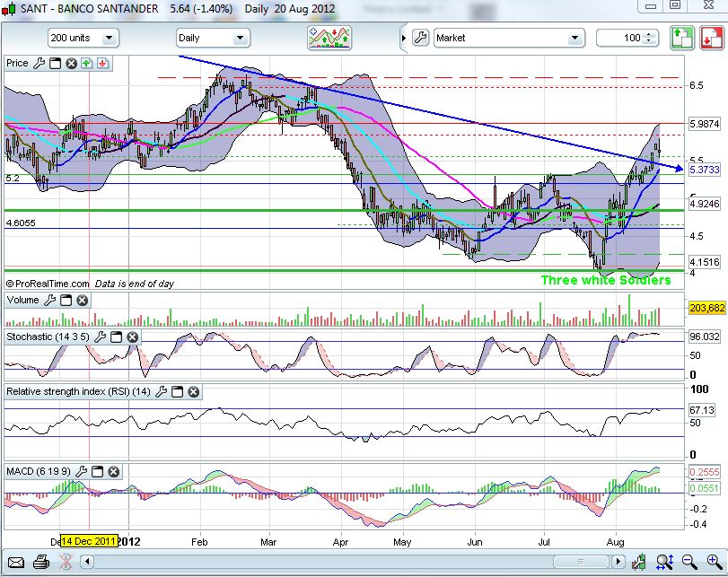Click the MACD (6 19 9) label
Screen dimensions: 728x577
(39, 472)
